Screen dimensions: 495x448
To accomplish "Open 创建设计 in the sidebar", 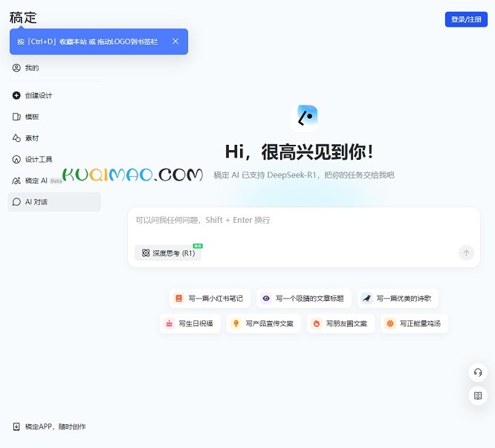I will click(54, 95).
